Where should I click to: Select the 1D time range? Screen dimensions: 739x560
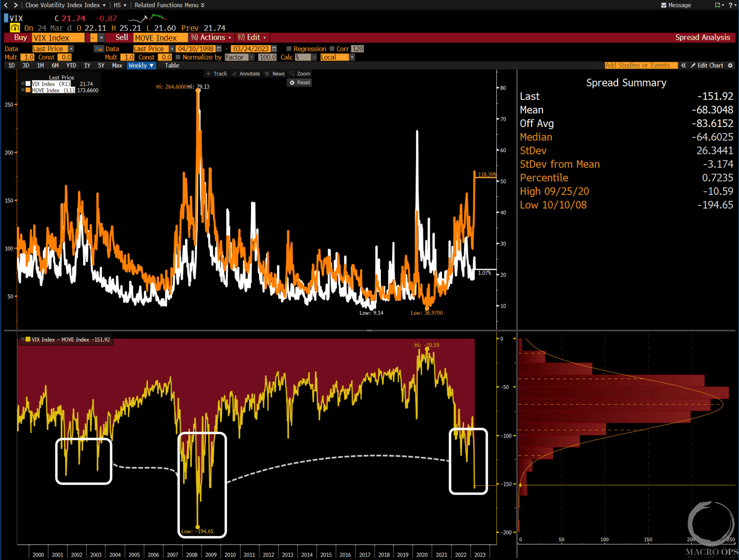(12, 65)
